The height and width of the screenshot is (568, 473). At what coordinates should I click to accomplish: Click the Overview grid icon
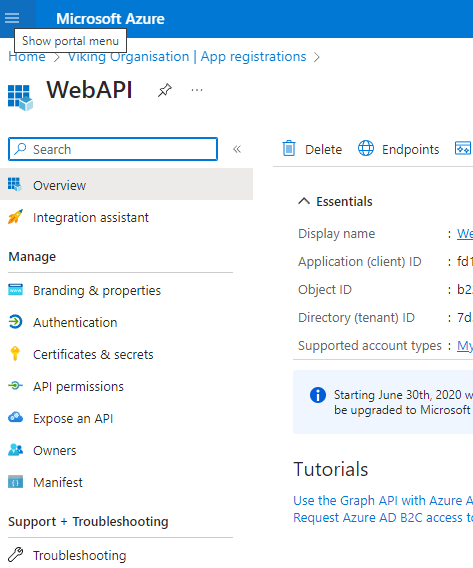pos(15,185)
